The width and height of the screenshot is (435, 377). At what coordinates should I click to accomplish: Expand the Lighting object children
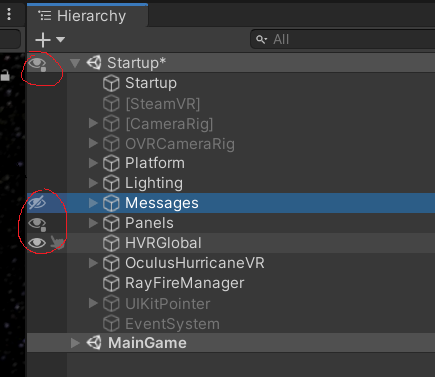coord(93,183)
